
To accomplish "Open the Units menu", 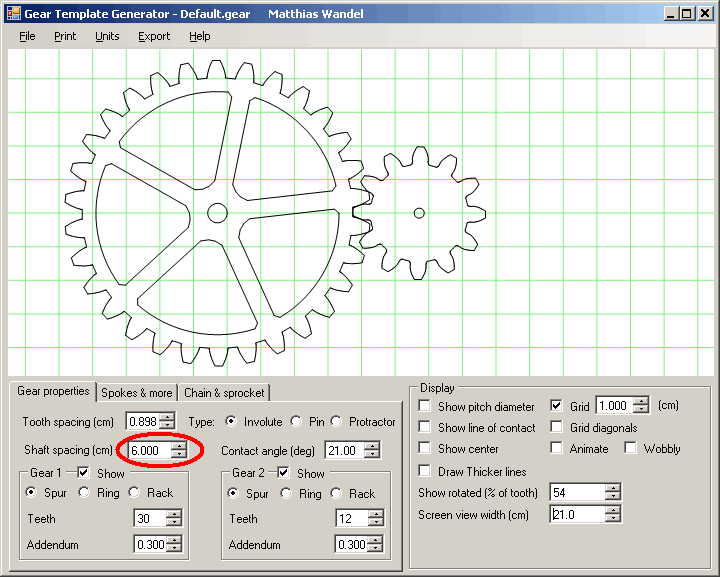I will pyautogui.click(x=107, y=36).
